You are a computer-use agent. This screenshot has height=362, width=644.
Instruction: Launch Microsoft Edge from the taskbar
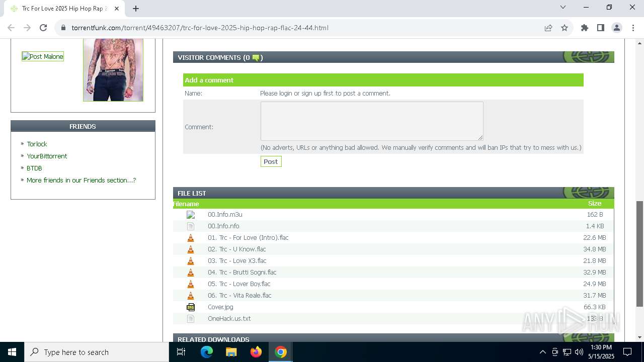207,352
